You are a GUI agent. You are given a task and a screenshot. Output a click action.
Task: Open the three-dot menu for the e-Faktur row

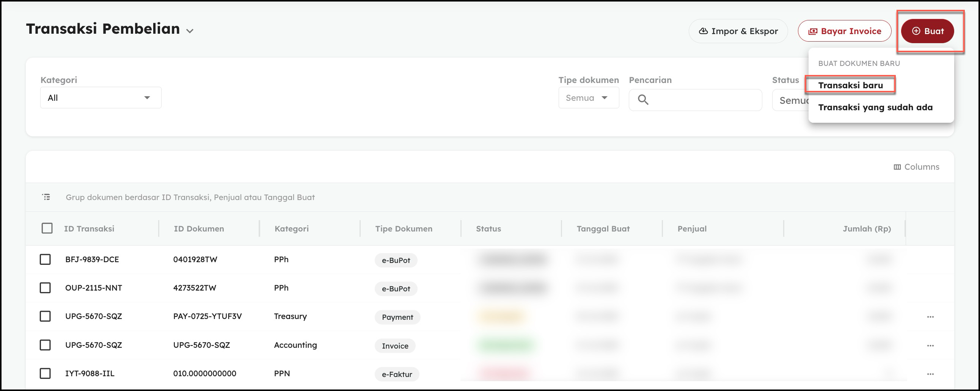click(930, 374)
